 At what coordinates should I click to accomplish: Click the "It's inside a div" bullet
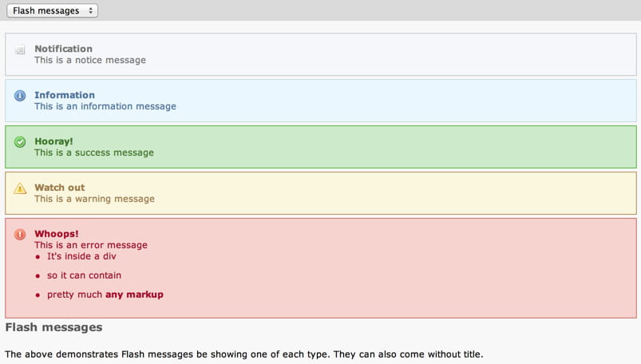(82, 256)
